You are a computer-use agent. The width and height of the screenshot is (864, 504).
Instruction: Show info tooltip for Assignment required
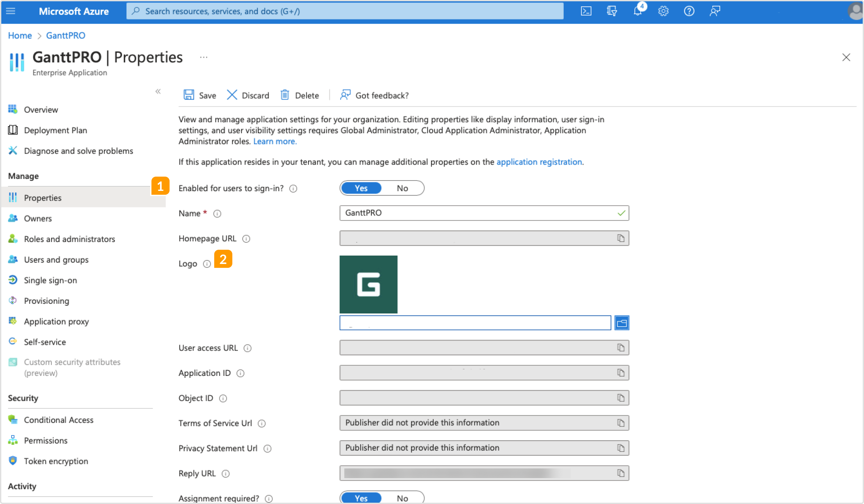click(269, 499)
